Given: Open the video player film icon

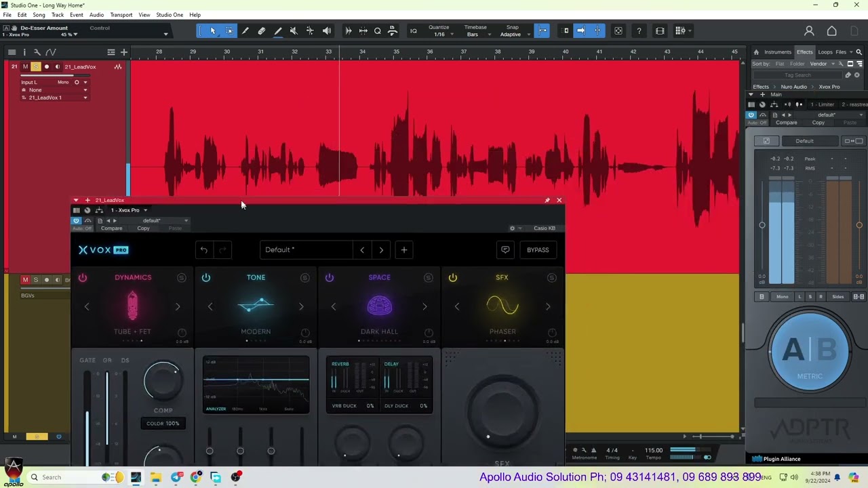Looking at the screenshot, I should [x=660, y=30].
